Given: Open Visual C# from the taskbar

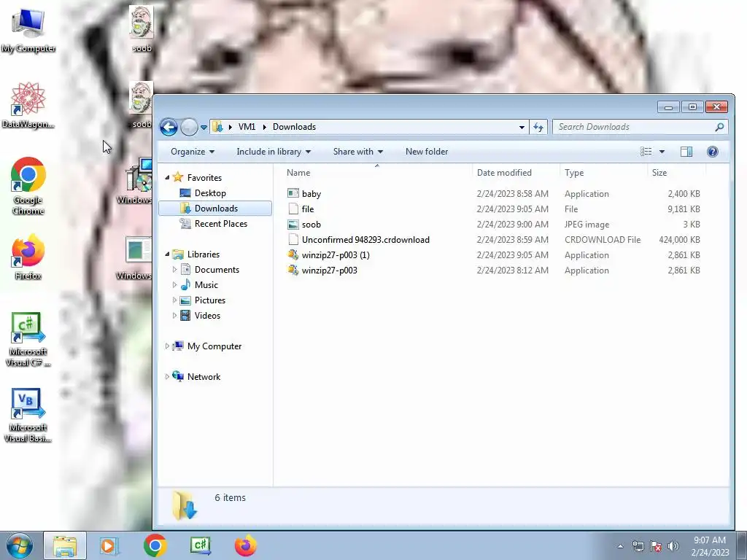Looking at the screenshot, I should tap(200, 545).
